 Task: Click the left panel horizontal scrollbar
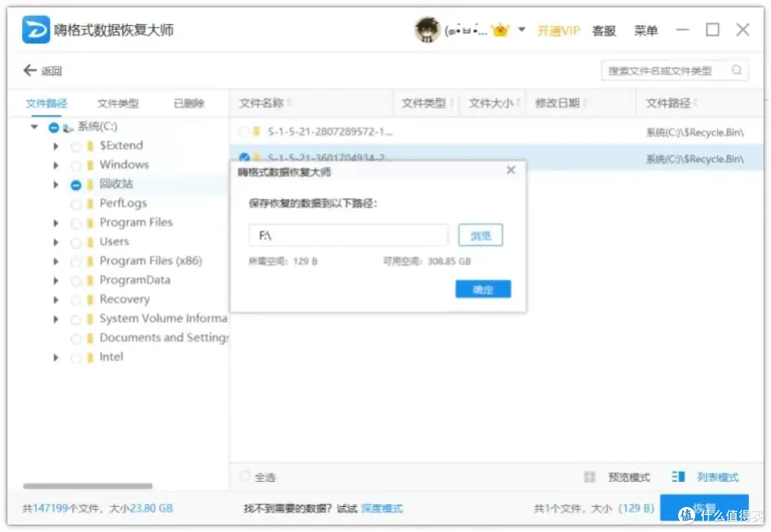pos(88,486)
